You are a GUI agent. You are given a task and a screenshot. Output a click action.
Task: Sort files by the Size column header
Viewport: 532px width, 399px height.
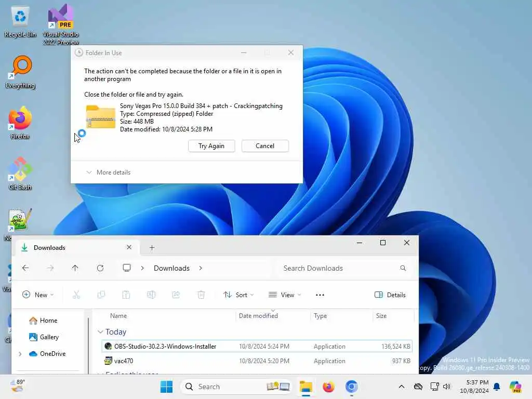tap(381, 316)
